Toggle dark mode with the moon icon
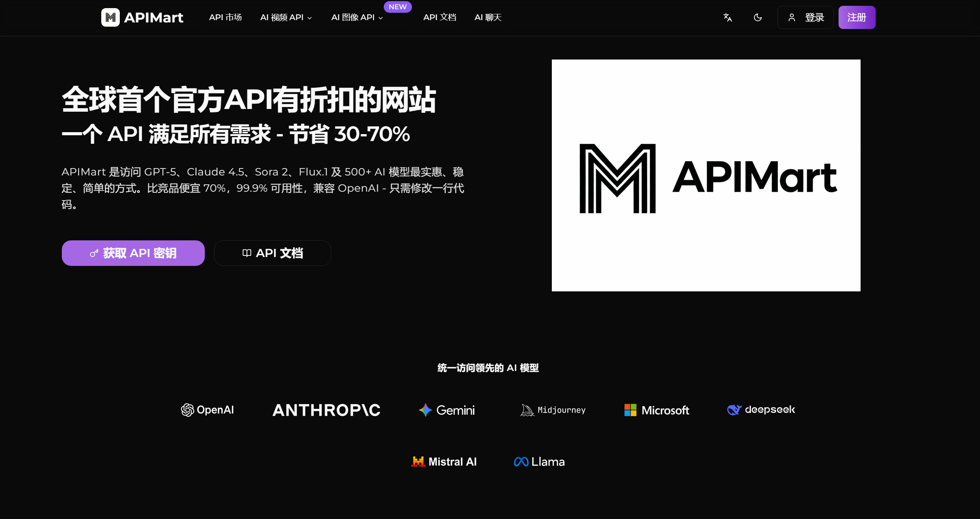980x519 pixels. 758,17
